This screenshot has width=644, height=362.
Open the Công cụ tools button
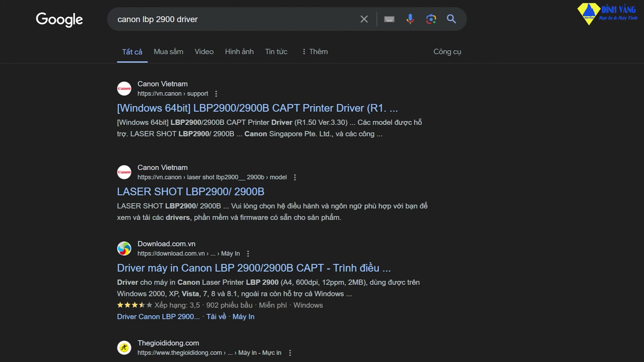pos(447,52)
